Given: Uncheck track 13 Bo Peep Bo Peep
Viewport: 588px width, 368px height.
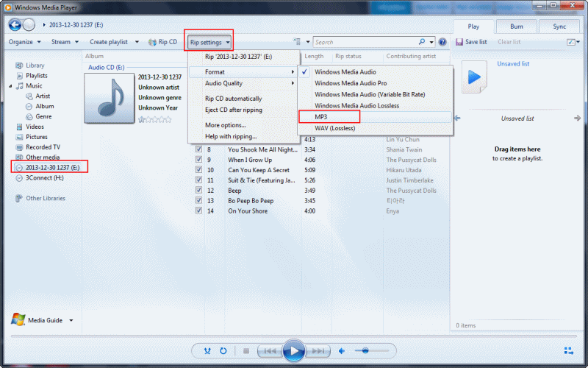Looking at the screenshot, I should (x=198, y=200).
